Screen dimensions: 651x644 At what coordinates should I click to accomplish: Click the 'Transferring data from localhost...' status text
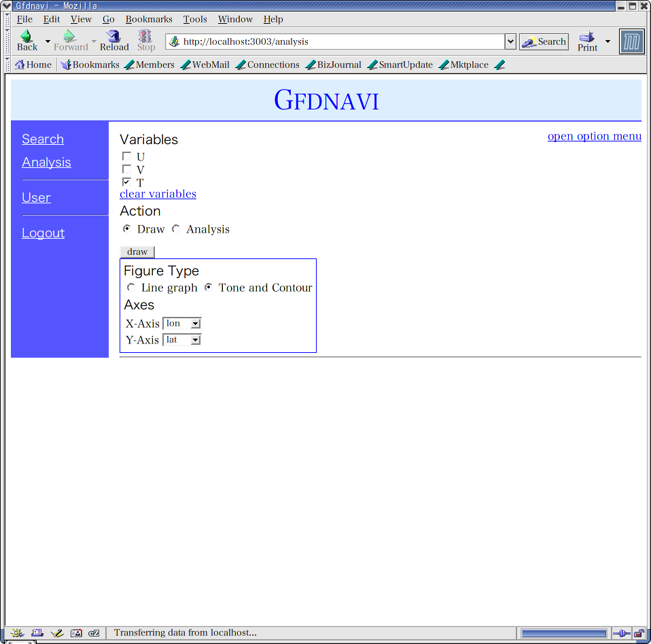pos(185,633)
